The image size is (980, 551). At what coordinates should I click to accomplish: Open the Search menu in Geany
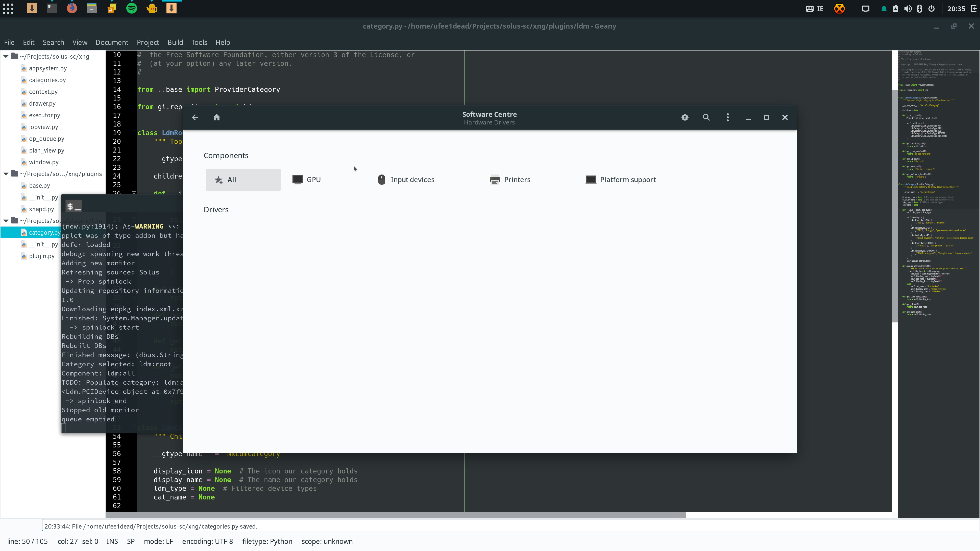tap(53, 42)
